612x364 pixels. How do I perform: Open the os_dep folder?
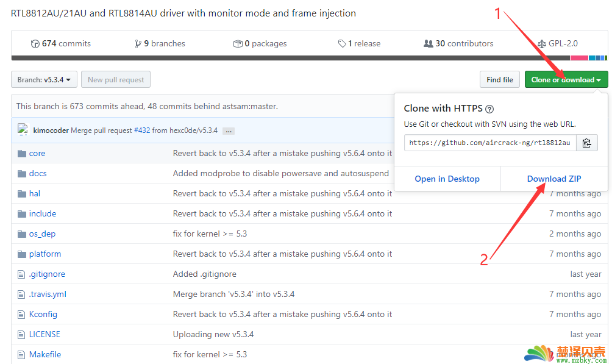click(42, 234)
